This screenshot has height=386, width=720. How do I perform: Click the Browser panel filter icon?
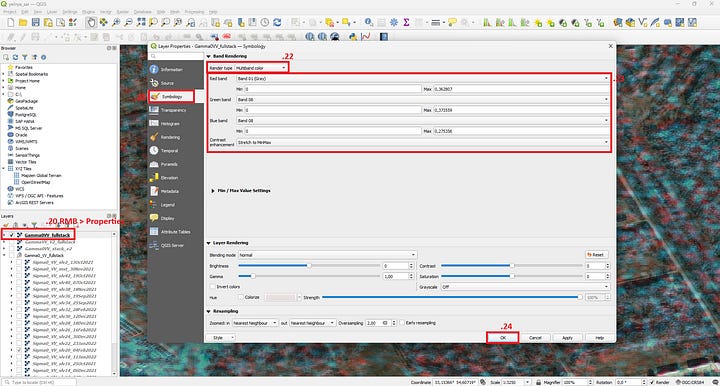[x=25, y=57]
